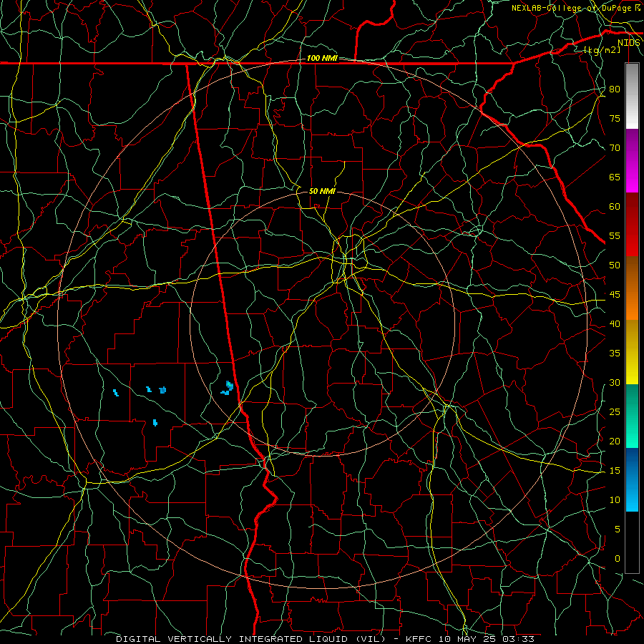Click the color scale value 25
The width and height of the screenshot is (644, 644).
point(615,412)
